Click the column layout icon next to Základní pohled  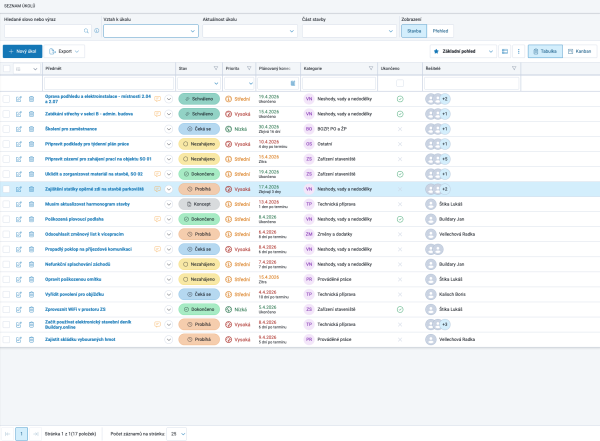(x=505, y=51)
